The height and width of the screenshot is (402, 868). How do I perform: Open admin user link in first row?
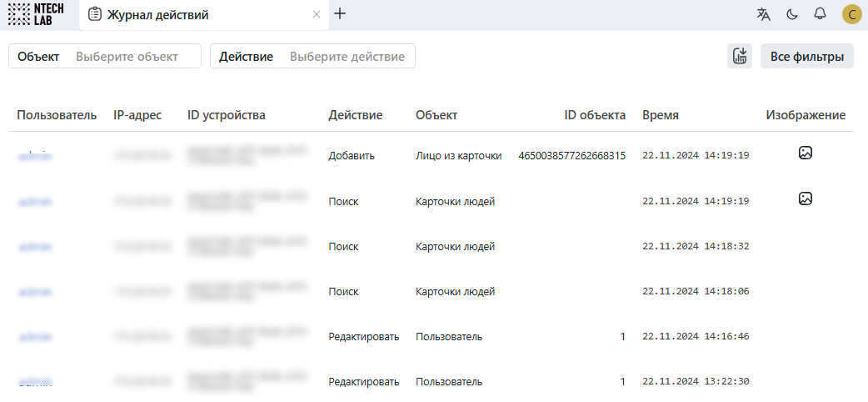(x=35, y=155)
